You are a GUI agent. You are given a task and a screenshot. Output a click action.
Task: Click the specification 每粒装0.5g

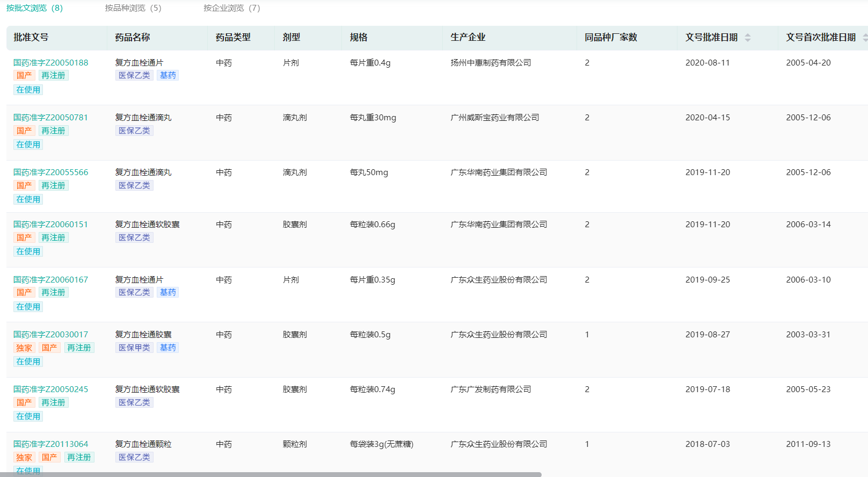click(x=370, y=335)
